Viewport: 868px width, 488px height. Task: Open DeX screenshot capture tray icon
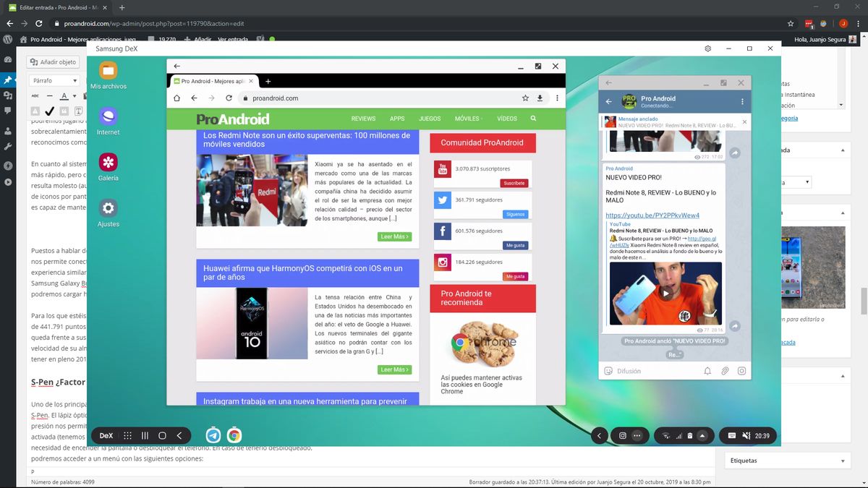(x=622, y=436)
